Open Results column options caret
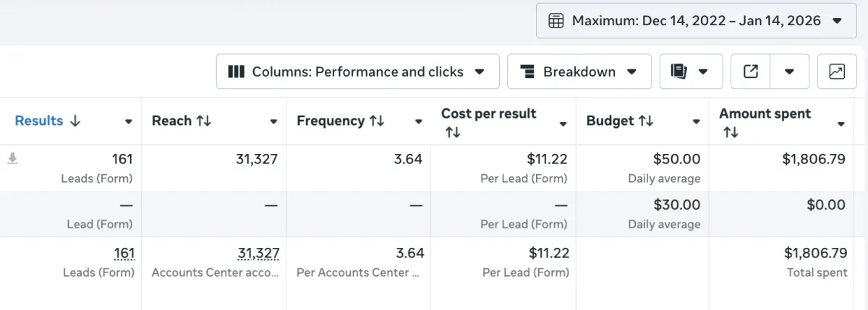Screen dimensions: 868x310 pos(129,122)
